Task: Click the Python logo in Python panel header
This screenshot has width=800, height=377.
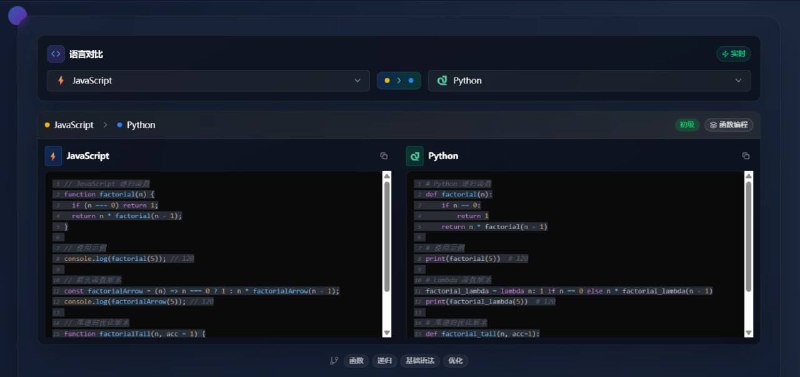Action: 415,156
